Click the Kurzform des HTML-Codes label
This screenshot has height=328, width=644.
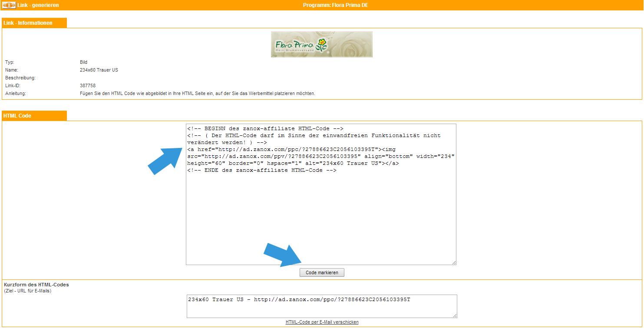coord(36,285)
